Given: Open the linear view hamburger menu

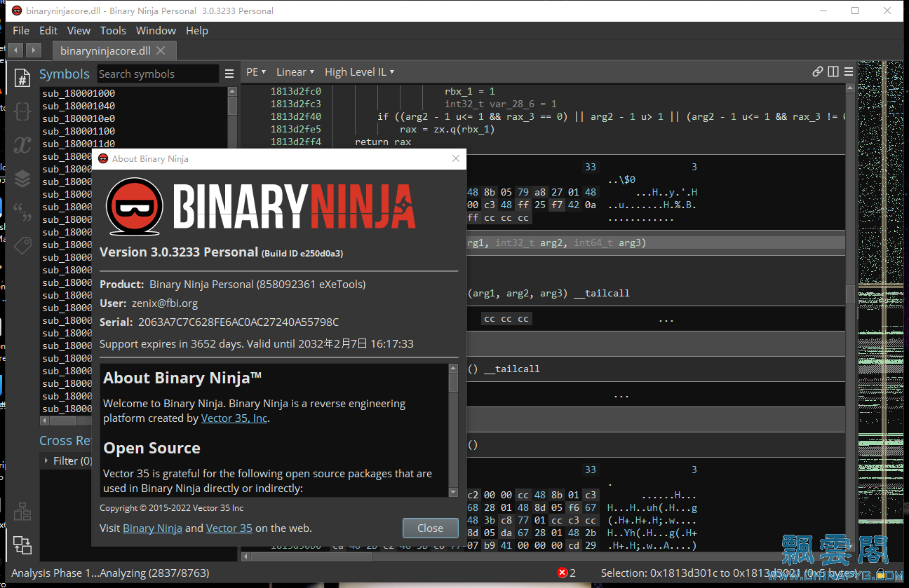Looking at the screenshot, I should click(848, 71).
